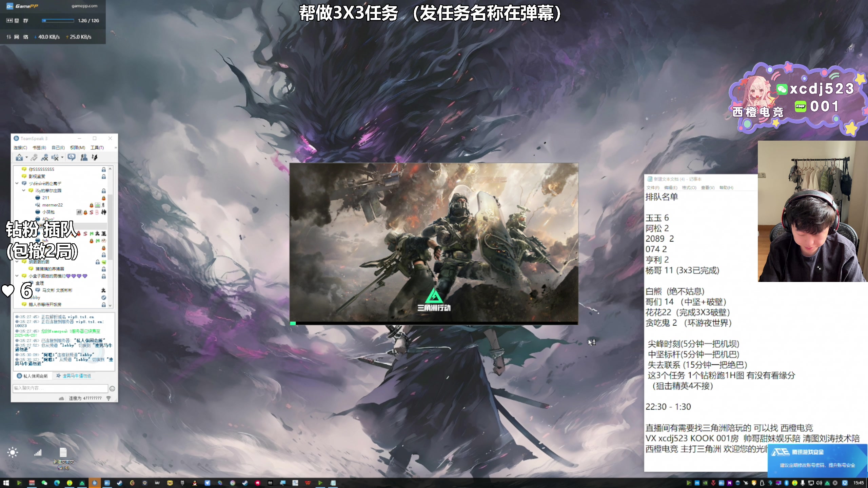Click the TeamSpeak chat input field
Viewport: 868px width, 488px height.
tap(60, 388)
